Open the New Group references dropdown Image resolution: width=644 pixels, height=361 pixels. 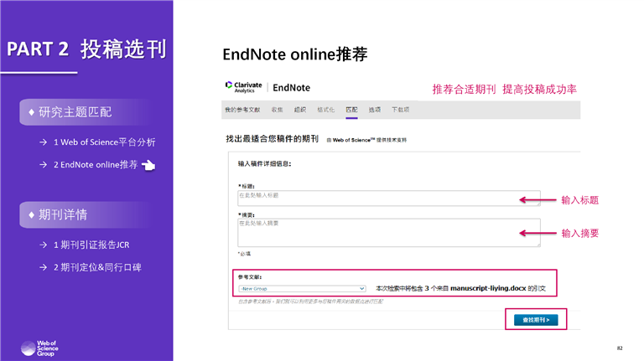[302, 289]
